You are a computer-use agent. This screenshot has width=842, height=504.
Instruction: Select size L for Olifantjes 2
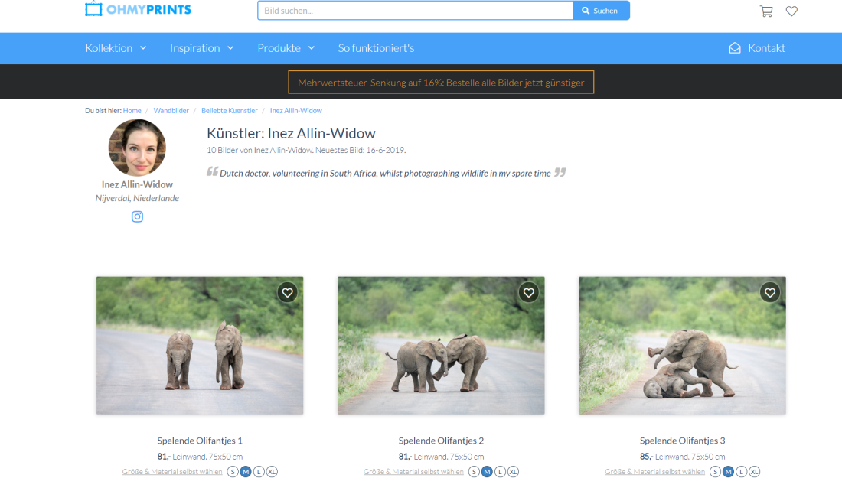pyautogui.click(x=500, y=472)
